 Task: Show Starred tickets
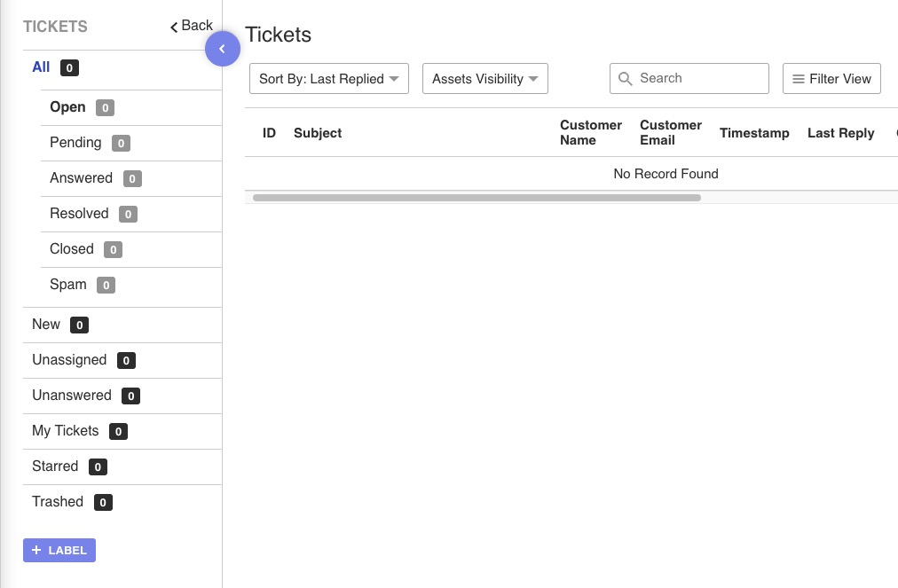tap(55, 466)
